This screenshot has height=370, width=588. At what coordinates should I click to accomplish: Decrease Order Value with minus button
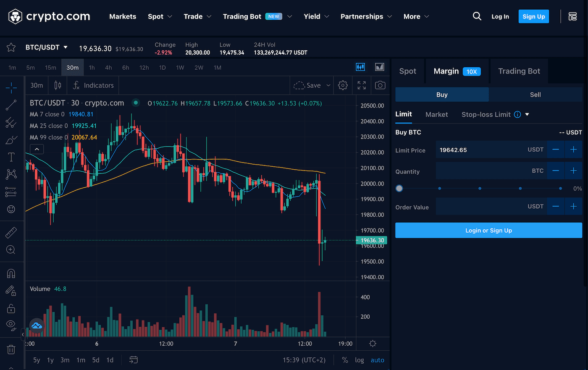(x=556, y=206)
